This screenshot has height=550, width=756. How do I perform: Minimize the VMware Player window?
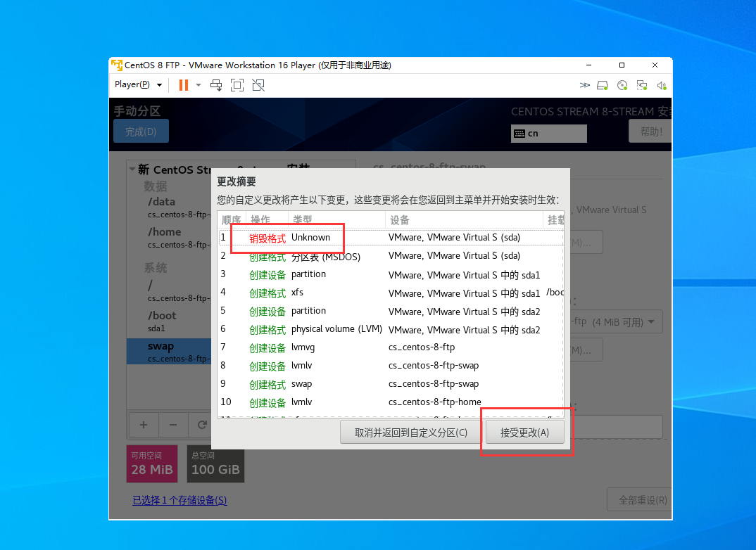coord(588,65)
